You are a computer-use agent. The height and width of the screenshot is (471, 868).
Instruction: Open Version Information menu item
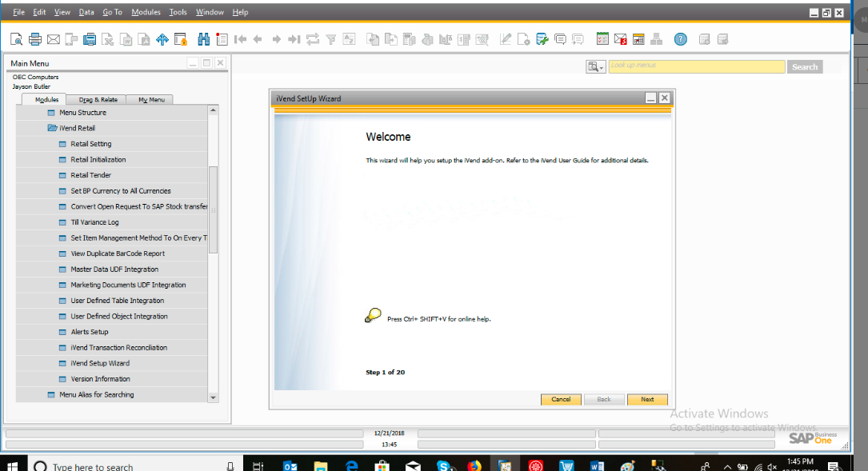tap(100, 379)
